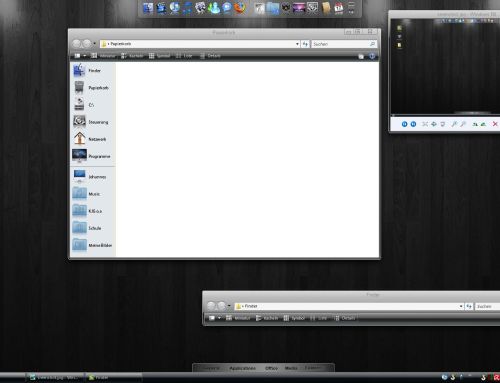Click the refresh button next to the Papierkorb address bar
The width and height of the screenshot is (500, 383).
coord(305,44)
